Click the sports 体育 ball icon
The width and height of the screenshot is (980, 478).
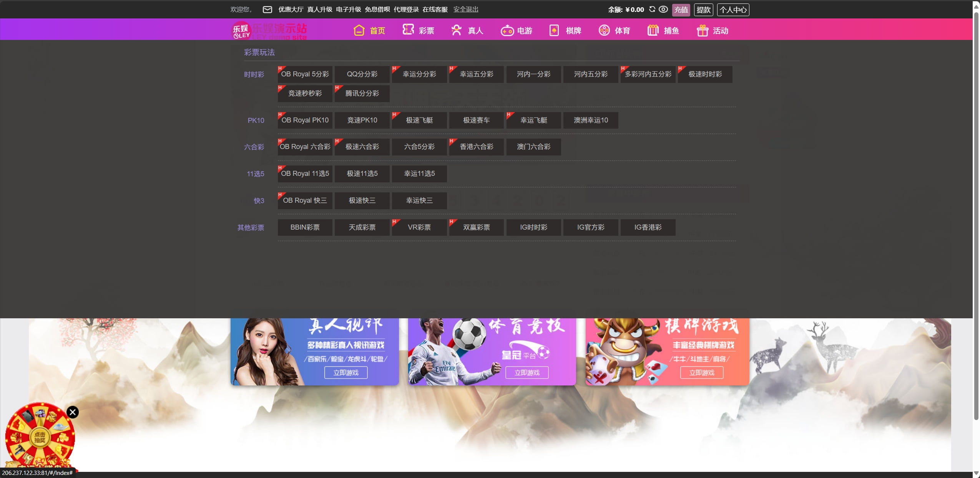604,30
